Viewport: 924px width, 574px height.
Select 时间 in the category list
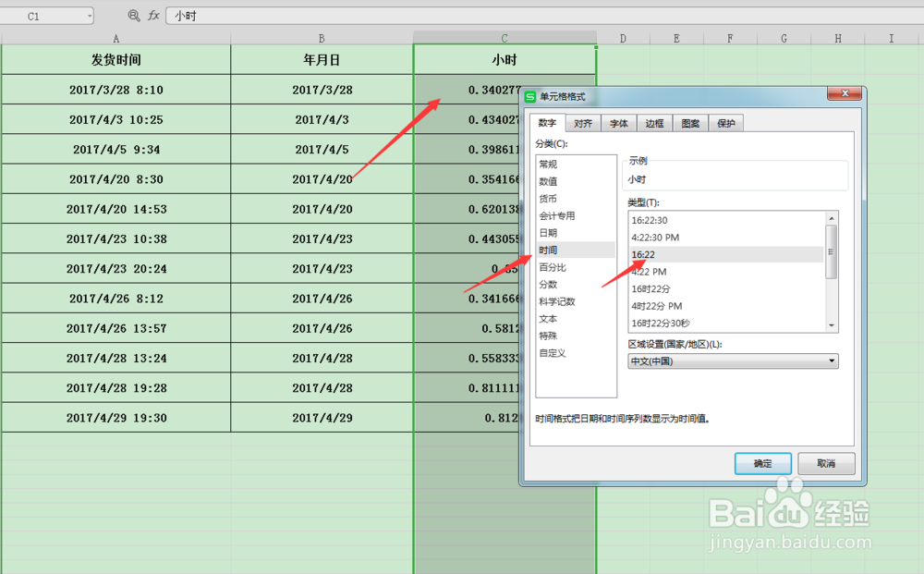point(548,251)
